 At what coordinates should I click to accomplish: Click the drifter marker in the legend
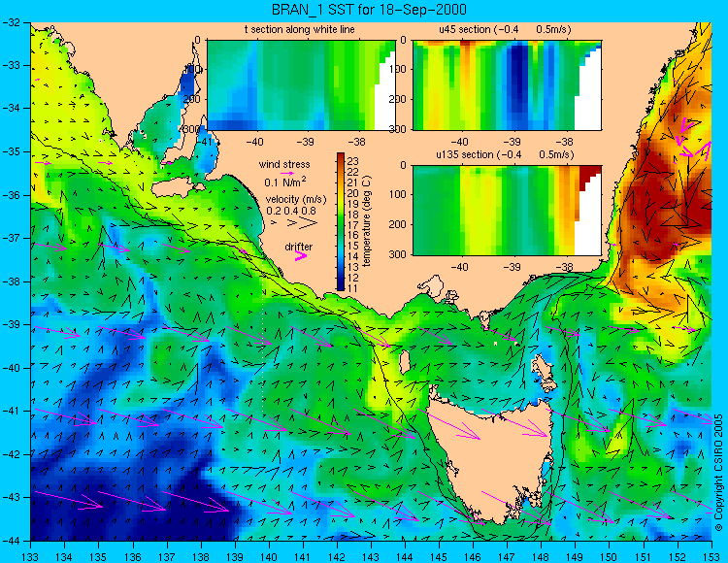click(301, 256)
